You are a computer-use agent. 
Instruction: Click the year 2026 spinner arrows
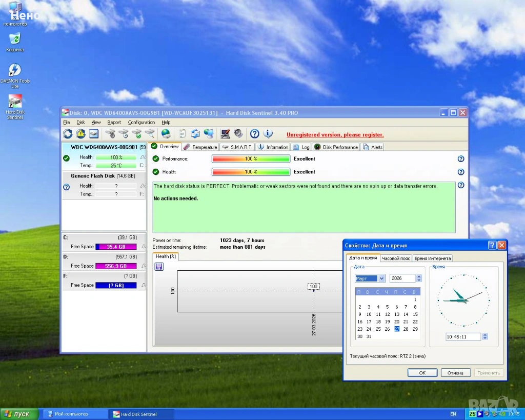coord(419,278)
